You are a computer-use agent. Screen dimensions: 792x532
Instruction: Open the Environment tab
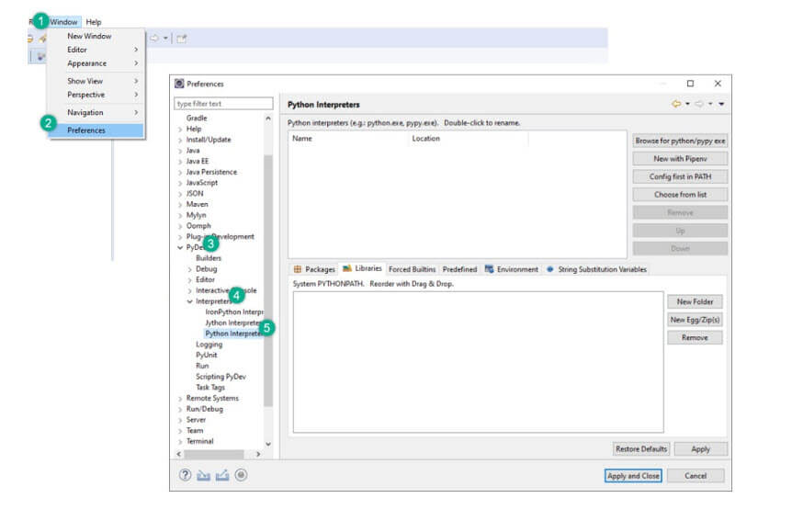point(512,269)
